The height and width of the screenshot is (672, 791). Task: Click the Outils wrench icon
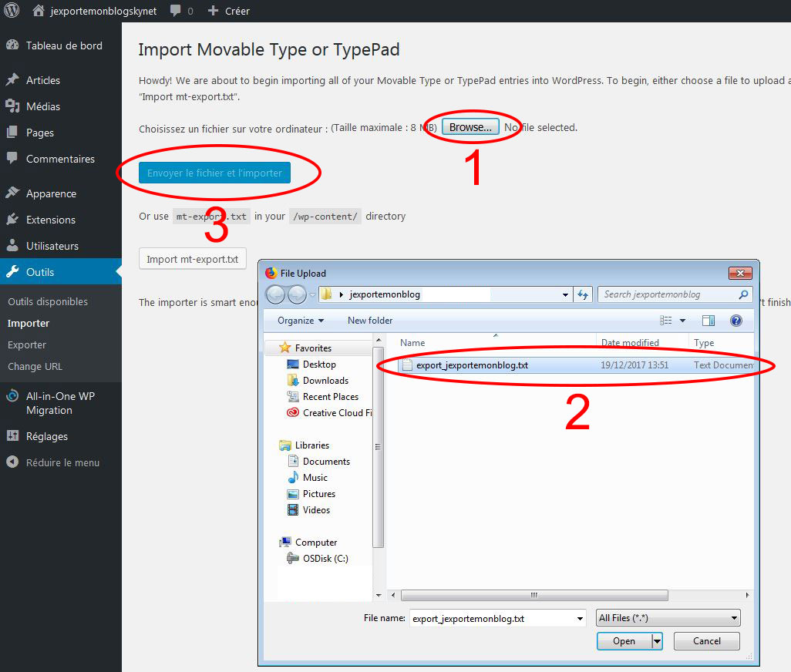12,272
